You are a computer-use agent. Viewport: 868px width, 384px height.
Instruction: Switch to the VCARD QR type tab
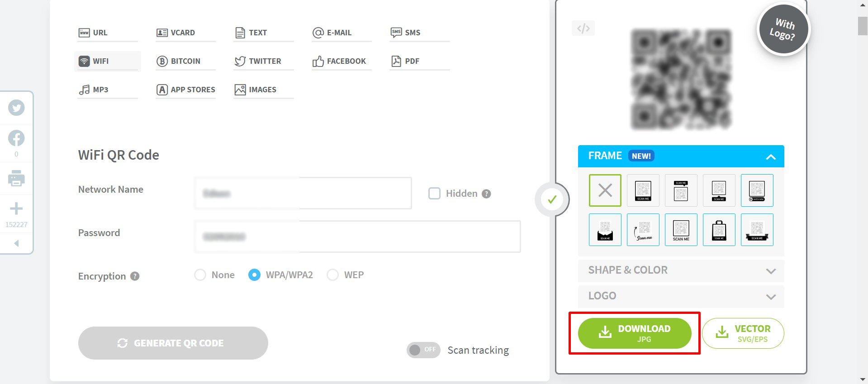(182, 33)
